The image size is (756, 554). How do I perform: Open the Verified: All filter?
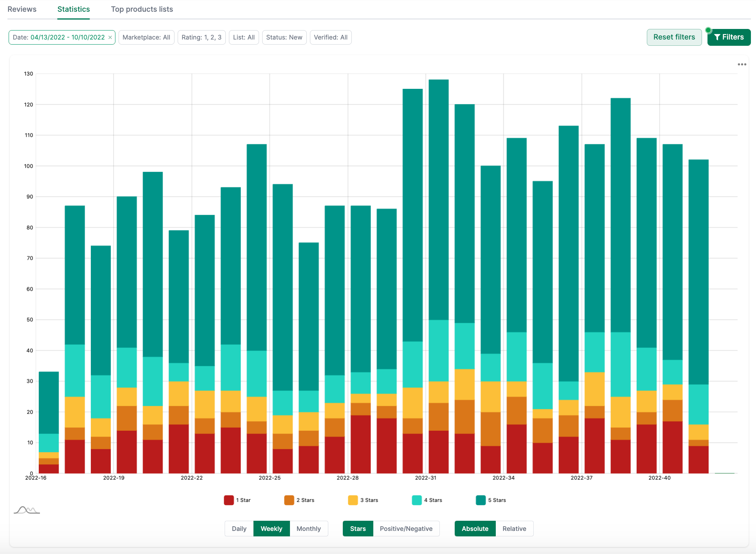[331, 38]
